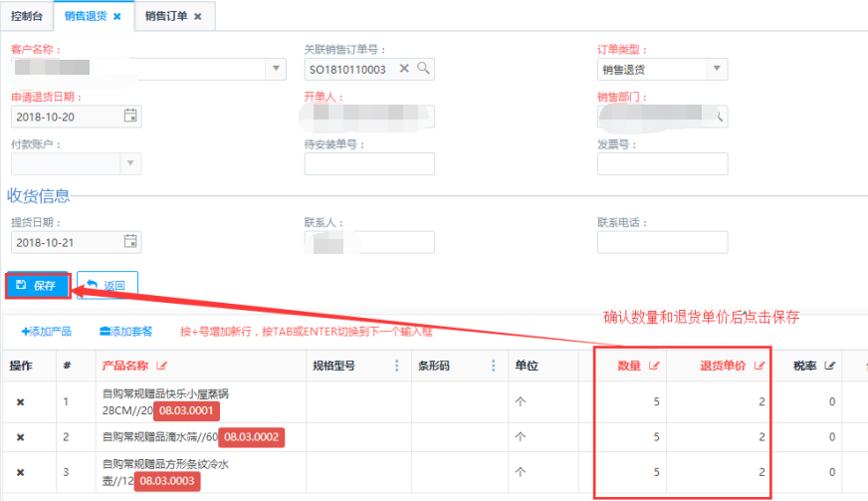The image size is (868, 501).
Task: Click the 保存 button
Action: (x=37, y=286)
